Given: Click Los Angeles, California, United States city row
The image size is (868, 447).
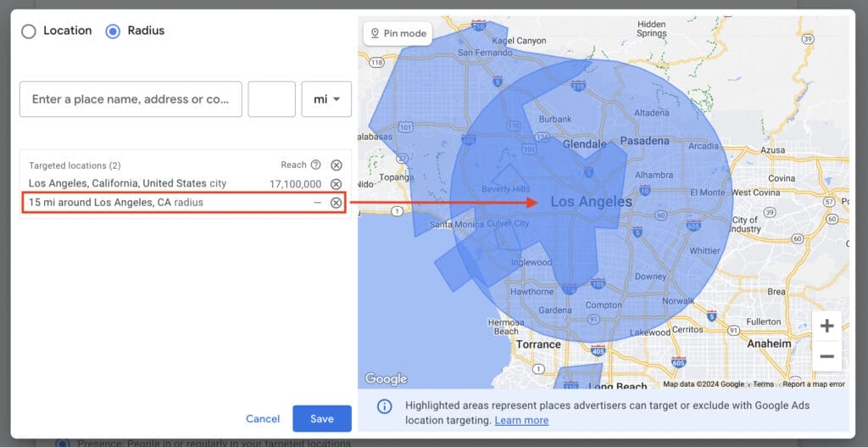Looking at the screenshot, I should click(x=185, y=184).
